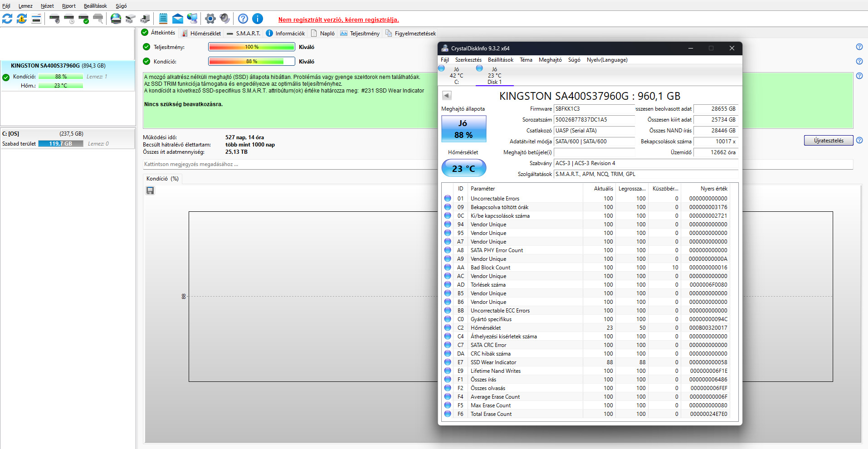Click the back arrow in CrystalDiskInfo
This screenshot has height=449, width=868.
point(447,95)
